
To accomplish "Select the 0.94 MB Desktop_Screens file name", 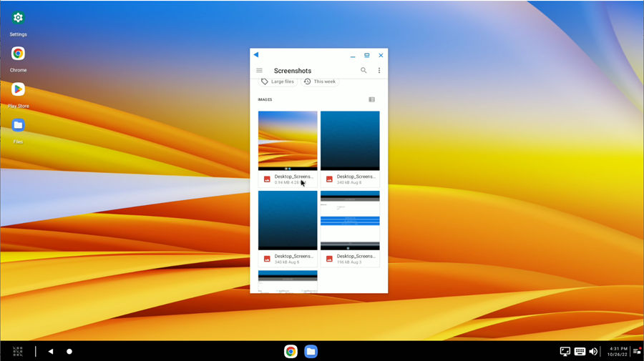I will click(293, 177).
